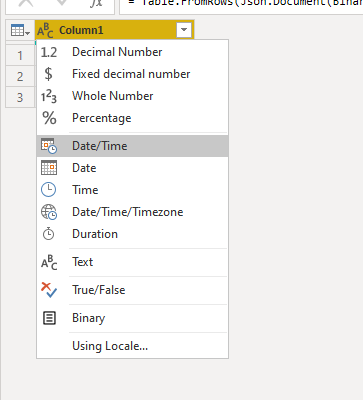Viewport: 363px width, 400px height.
Task: Click the Date/Time calendar clock icon
Action: [x=49, y=146]
